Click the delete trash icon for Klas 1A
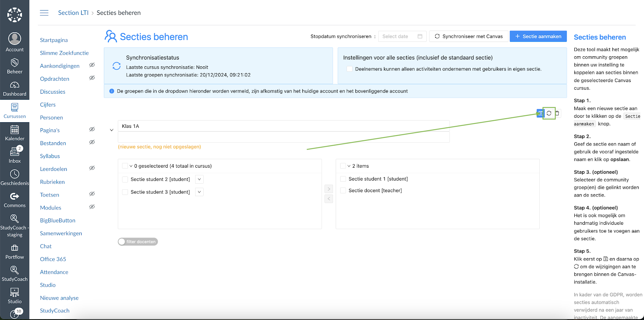This screenshot has width=644, height=320. [x=557, y=113]
